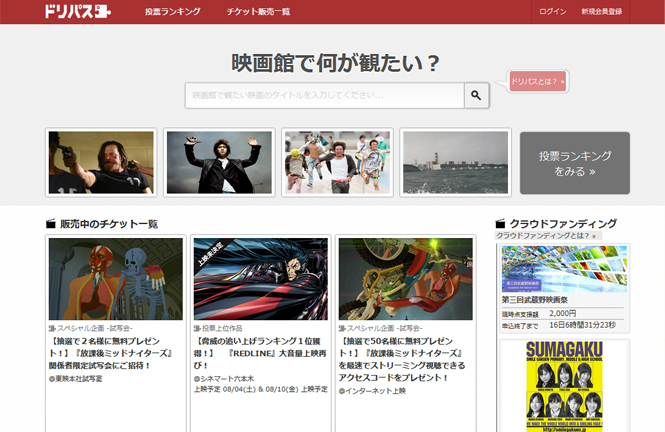
Task: Open thumbnail of man with raised arms
Action: [x=219, y=162]
